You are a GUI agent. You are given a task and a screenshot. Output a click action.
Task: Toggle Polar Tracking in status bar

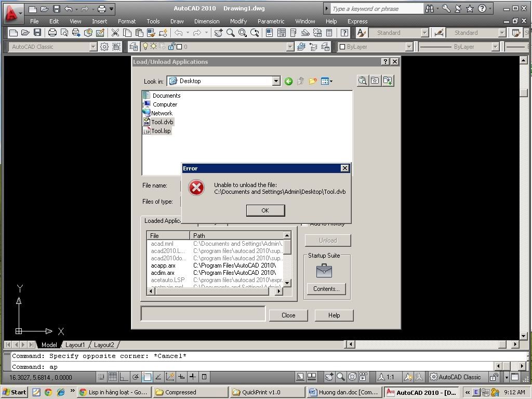(136, 377)
